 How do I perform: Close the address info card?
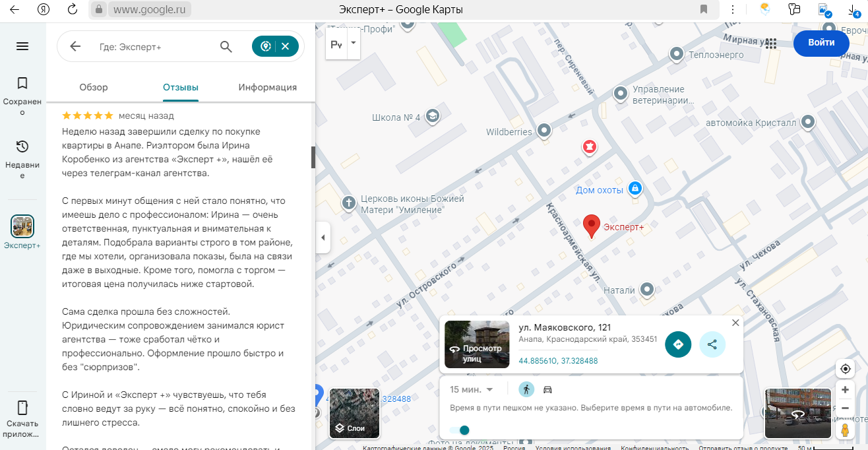(735, 323)
